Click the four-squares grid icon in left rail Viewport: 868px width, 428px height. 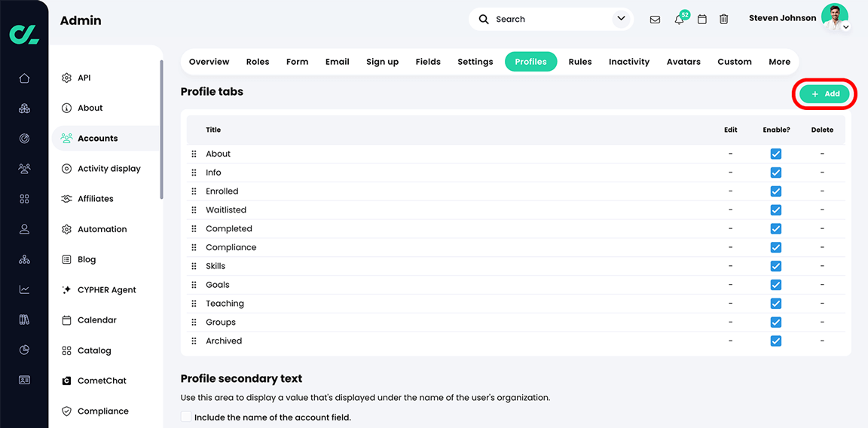pyautogui.click(x=24, y=199)
